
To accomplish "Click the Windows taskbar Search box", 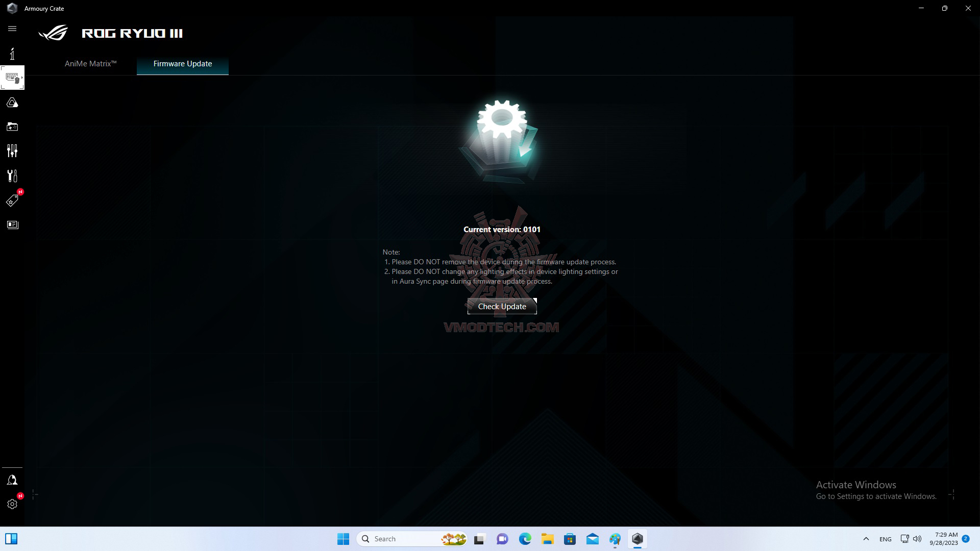I will click(403, 539).
